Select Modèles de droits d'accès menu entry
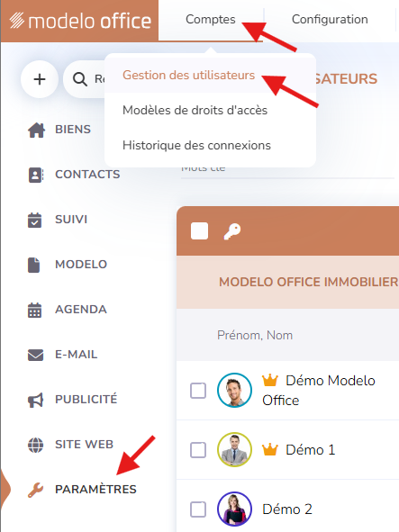This screenshot has height=532, width=399. click(x=195, y=110)
